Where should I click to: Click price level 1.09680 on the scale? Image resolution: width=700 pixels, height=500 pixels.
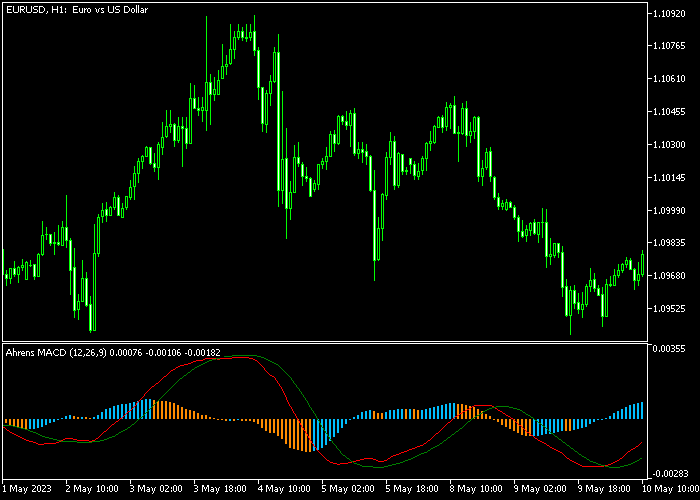coord(669,276)
